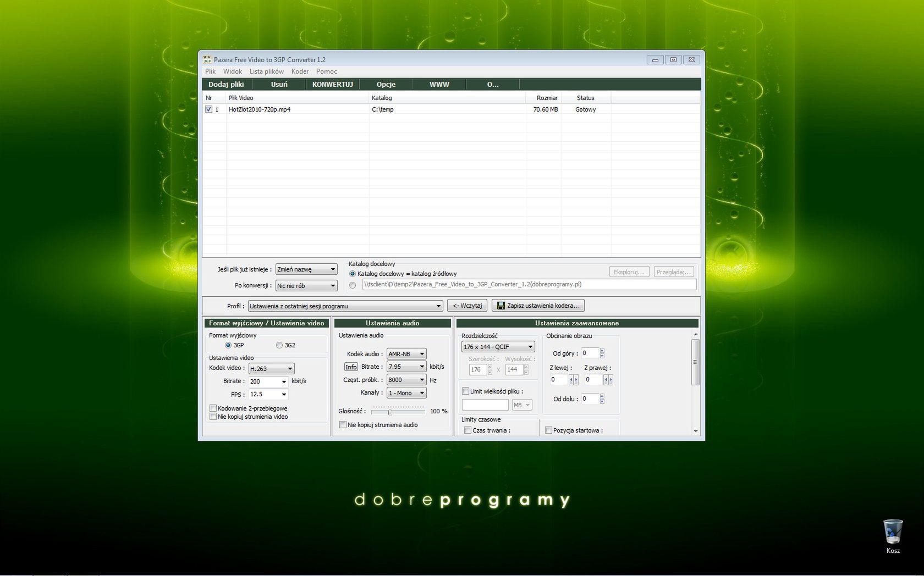This screenshot has height=576, width=924.
Task: Click the Gotowy status cell
Action: point(586,109)
